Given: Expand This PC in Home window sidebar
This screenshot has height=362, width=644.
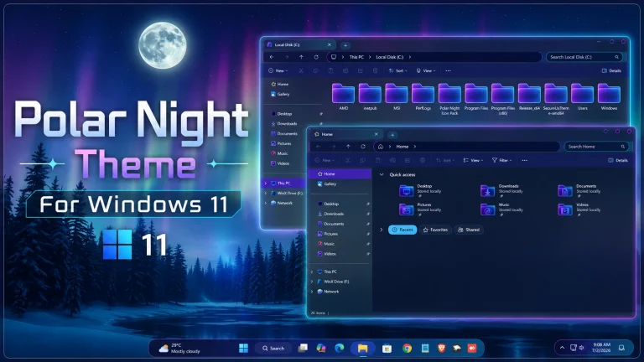Looking at the screenshot, I should point(312,271).
